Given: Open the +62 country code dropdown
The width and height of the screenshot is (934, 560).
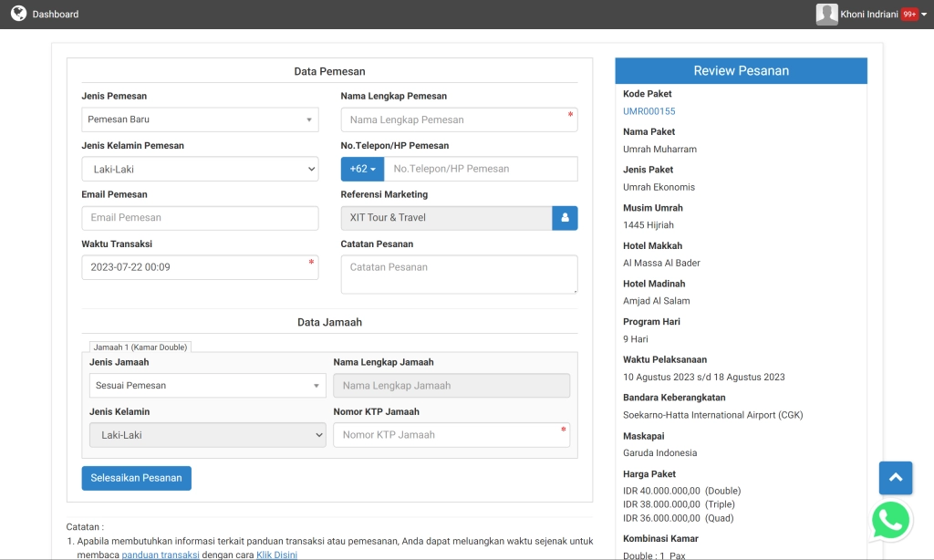Looking at the screenshot, I should pos(362,169).
